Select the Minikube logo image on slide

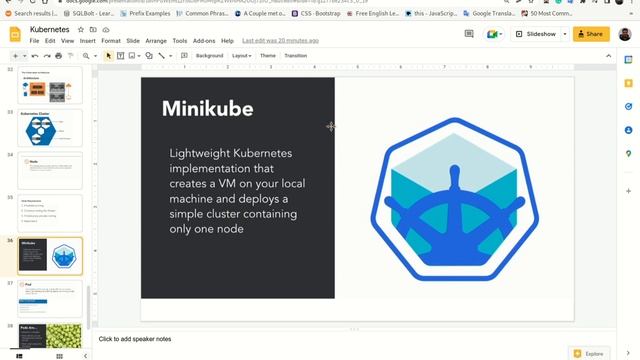(x=454, y=199)
